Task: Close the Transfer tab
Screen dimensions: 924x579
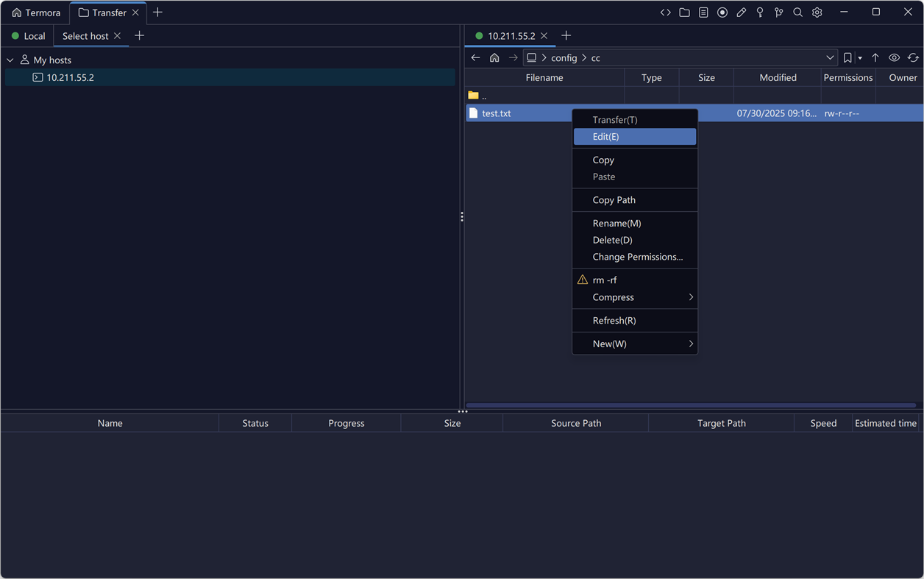Action: pyautogui.click(x=135, y=13)
